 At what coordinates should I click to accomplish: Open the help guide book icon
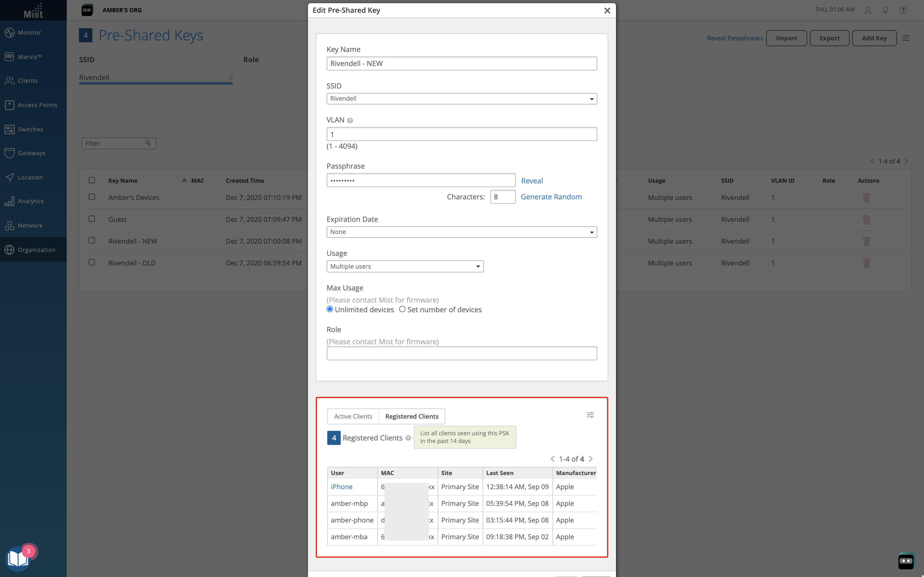coord(18,559)
